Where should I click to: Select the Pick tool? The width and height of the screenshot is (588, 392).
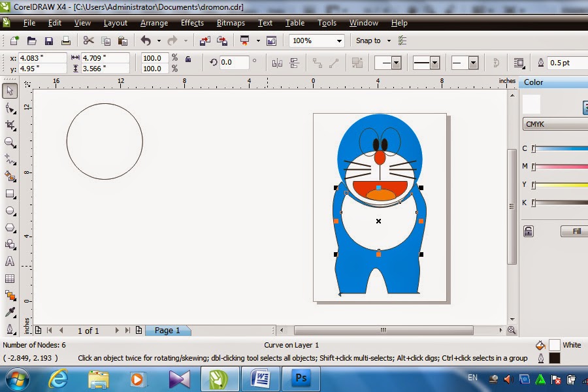pos(10,91)
